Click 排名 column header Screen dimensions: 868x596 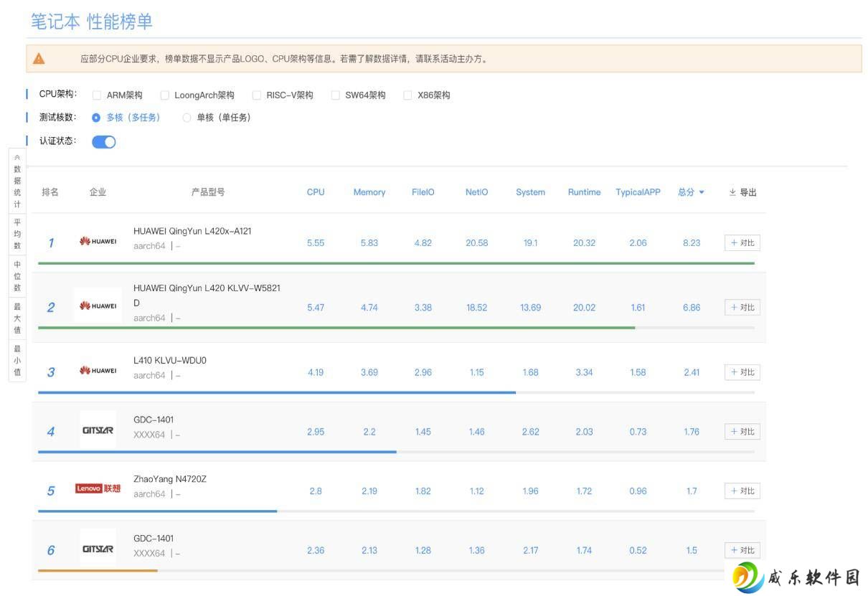coord(50,192)
